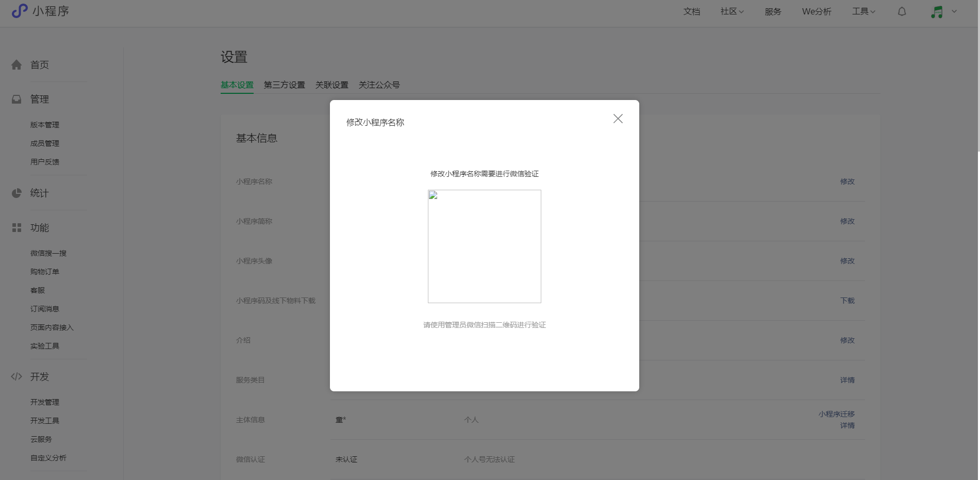
Task: Click the green music note avatar
Action: (937, 12)
